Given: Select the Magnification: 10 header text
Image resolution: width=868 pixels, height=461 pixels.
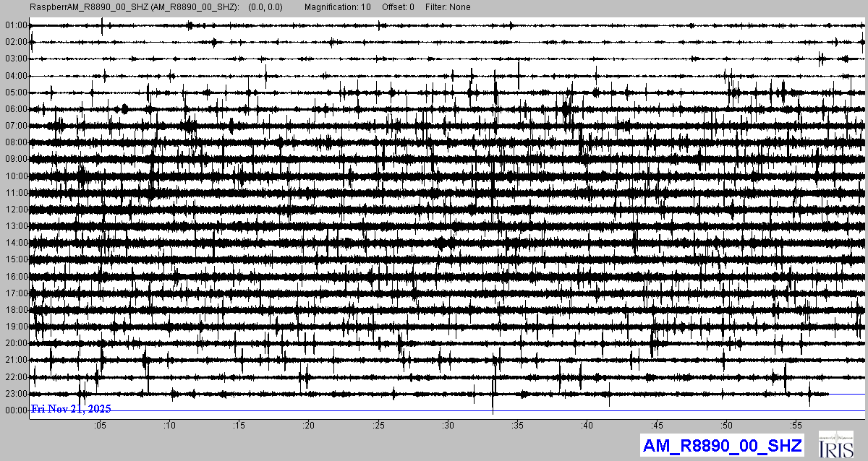Looking at the screenshot, I should coord(337,7).
